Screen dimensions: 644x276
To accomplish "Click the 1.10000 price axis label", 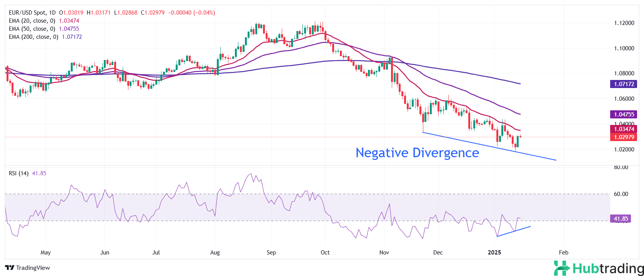I will tap(624, 48).
